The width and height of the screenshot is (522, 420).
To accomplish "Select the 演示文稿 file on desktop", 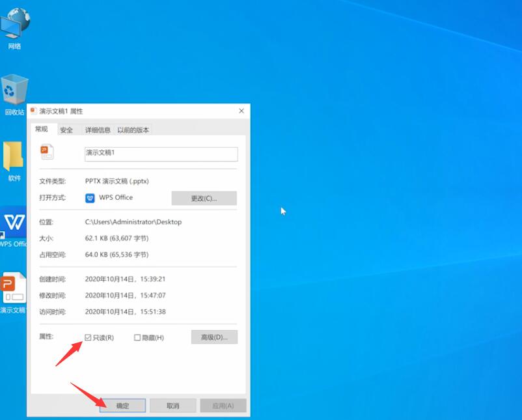I will (x=14, y=292).
